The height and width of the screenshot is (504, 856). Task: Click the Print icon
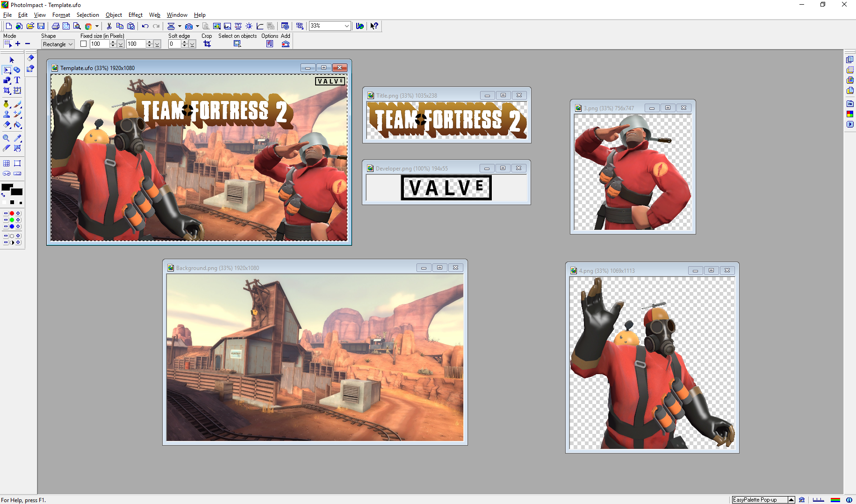click(55, 26)
